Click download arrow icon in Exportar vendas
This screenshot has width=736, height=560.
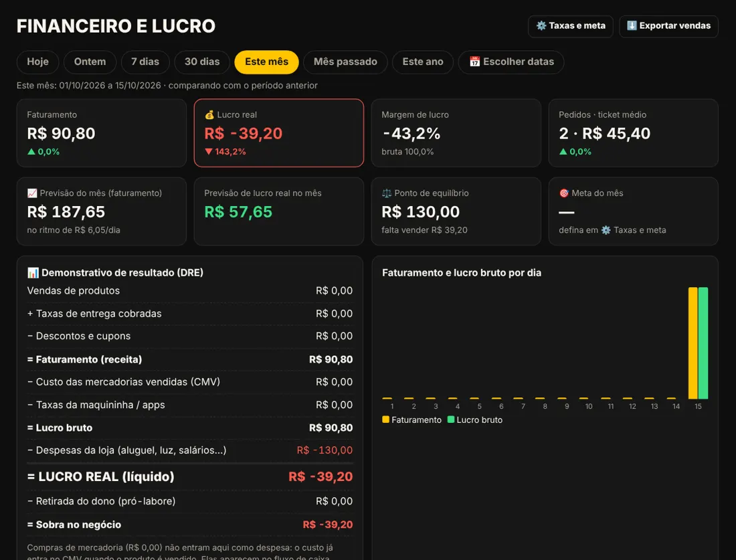[x=632, y=25]
